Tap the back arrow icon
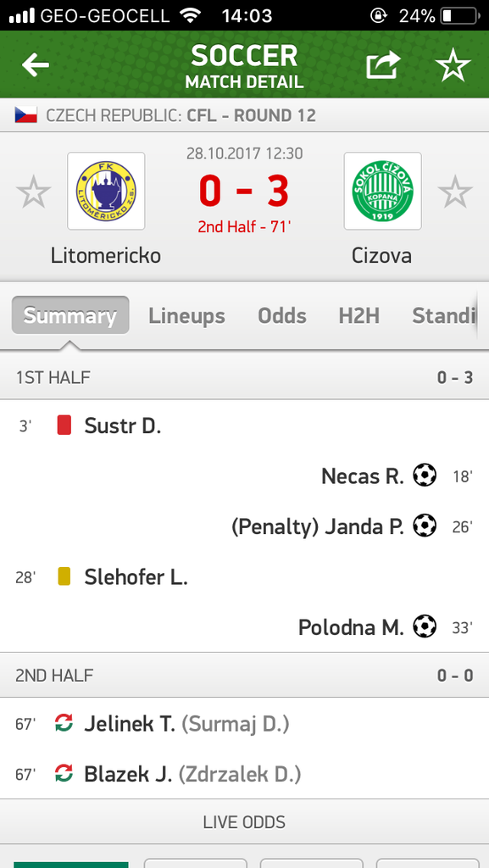 (x=35, y=64)
